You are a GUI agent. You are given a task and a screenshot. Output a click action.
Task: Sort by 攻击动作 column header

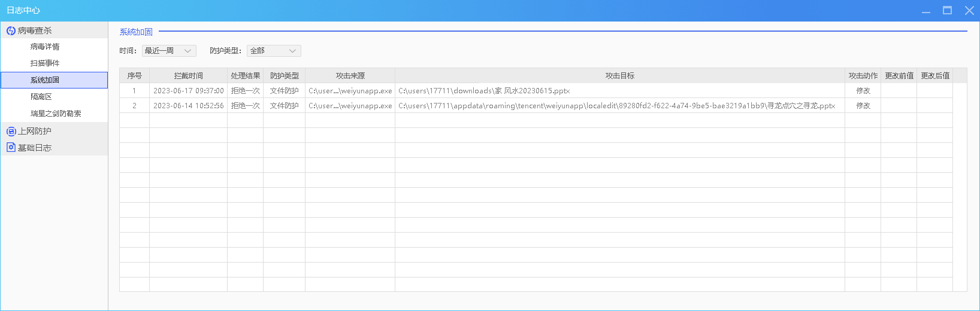(x=863, y=76)
